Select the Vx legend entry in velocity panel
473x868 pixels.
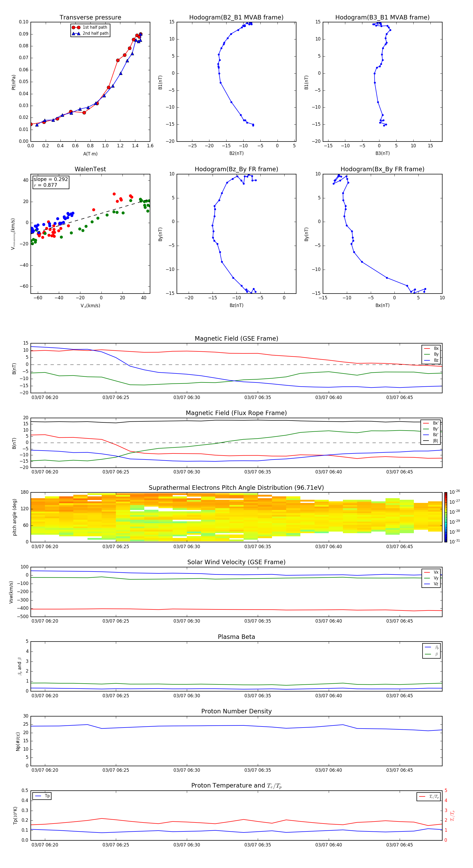431,572
